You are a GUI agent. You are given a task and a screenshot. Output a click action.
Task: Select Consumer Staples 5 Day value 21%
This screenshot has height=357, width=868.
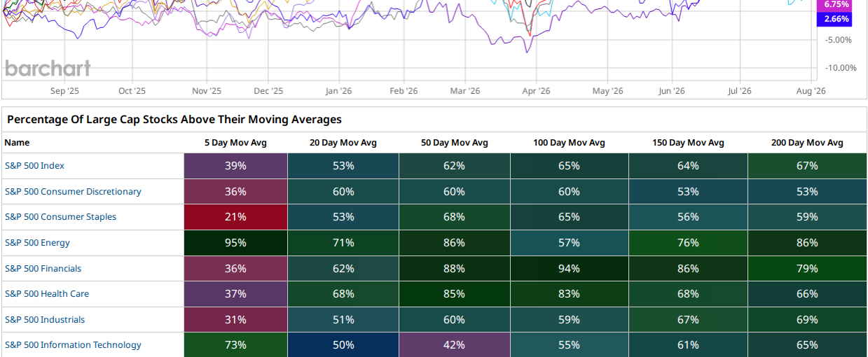(x=235, y=217)
